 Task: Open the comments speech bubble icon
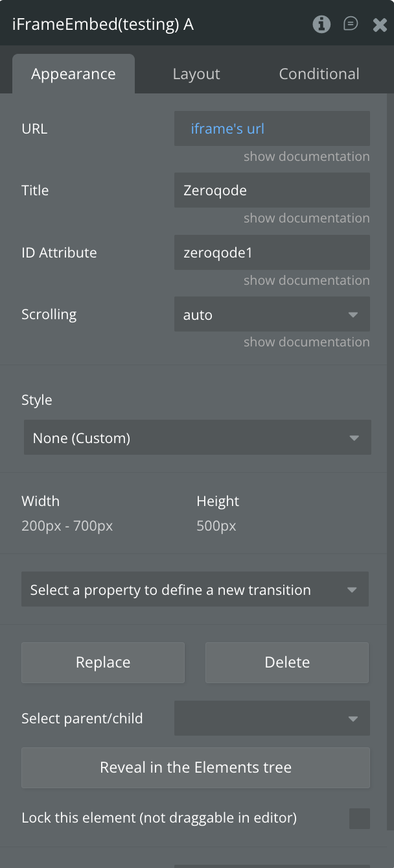pos(351,24)
